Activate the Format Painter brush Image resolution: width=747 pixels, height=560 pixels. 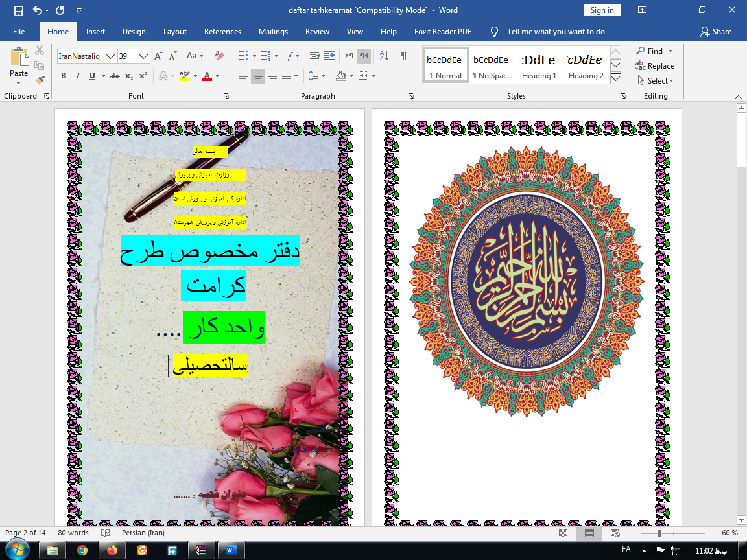tap(40, 80)
